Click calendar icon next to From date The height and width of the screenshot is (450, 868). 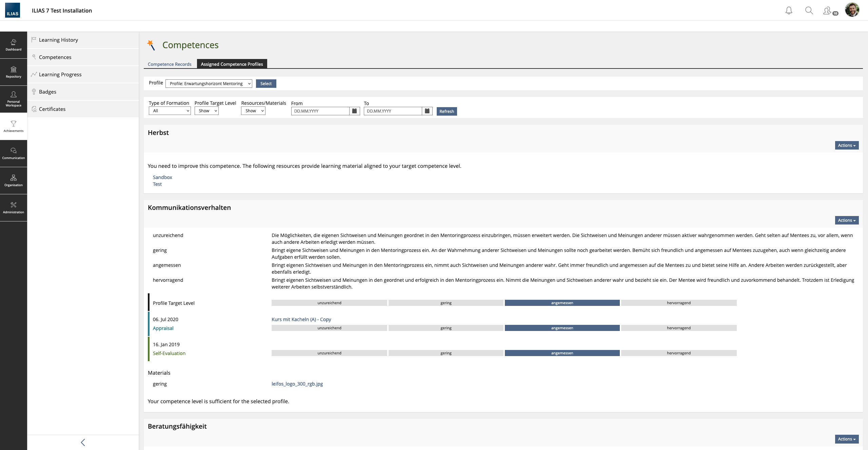[x=354, y=111]
